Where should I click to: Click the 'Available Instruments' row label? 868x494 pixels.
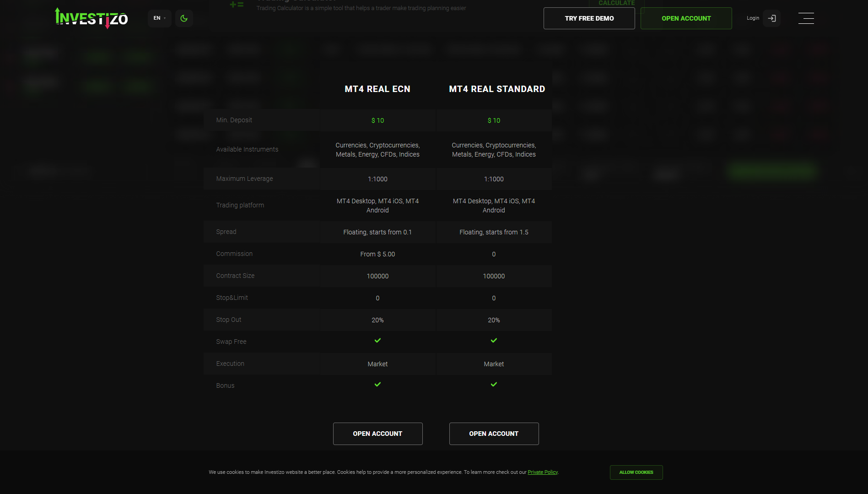tap(247, 149)
